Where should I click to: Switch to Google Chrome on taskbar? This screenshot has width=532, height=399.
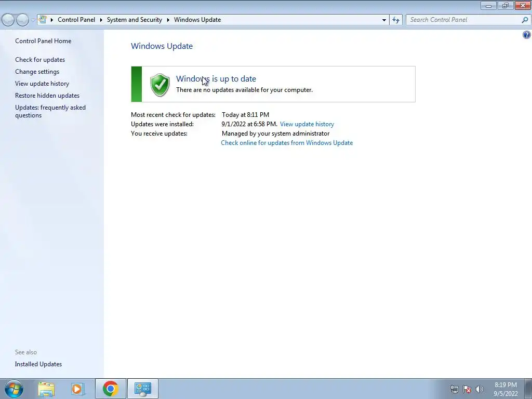111,389
